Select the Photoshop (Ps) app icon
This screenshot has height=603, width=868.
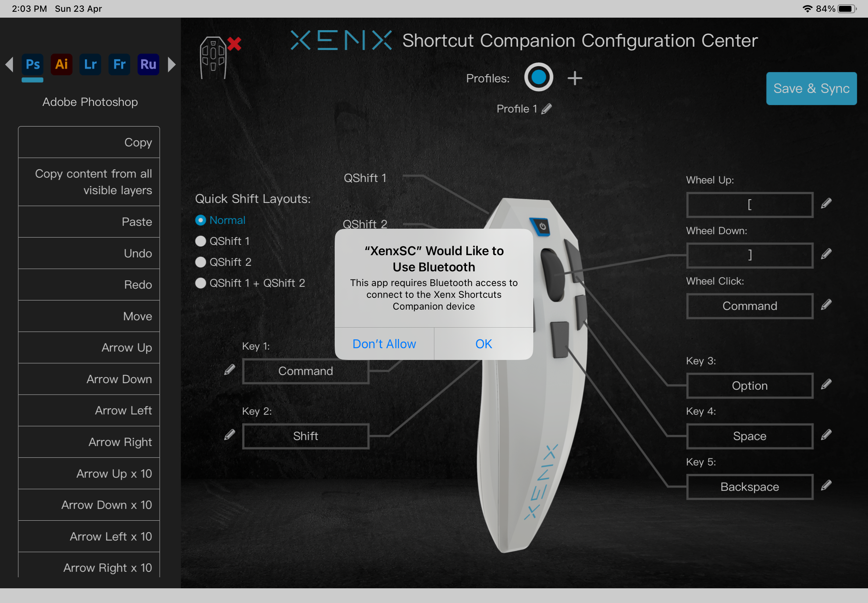pyautogui.click(x=32, y=64)
